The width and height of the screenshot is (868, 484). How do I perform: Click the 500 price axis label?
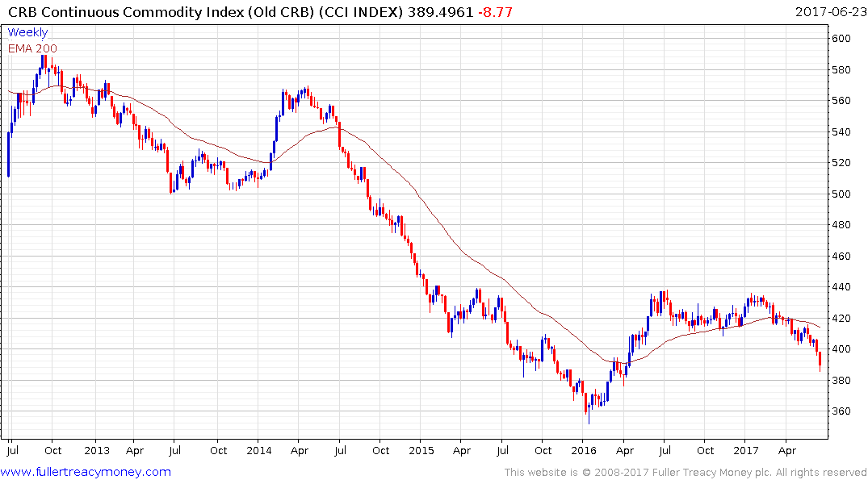(841, 194)
